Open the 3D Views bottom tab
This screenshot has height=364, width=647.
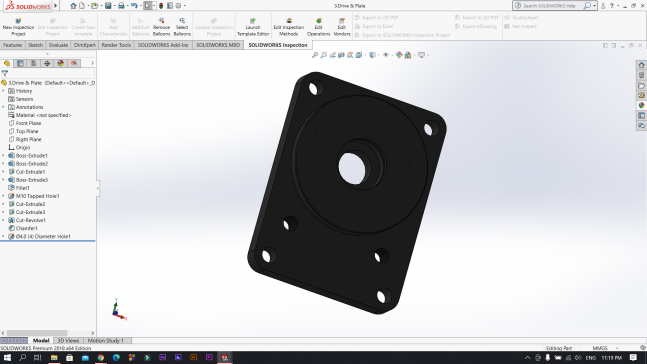[68, 340]
